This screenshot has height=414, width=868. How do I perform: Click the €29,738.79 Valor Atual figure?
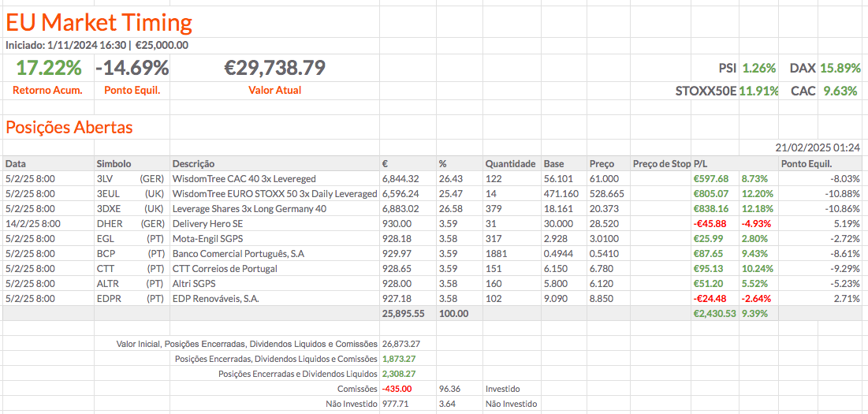[x=274, y=68]
